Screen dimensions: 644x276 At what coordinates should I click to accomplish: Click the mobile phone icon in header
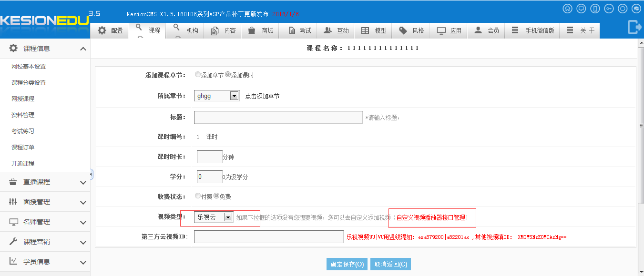(x=595, y=9)
